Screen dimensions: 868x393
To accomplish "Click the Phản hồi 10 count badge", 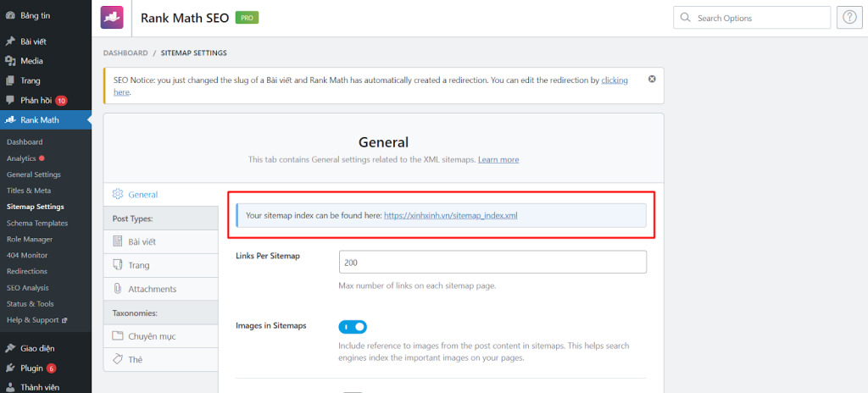I will pos(61,101).
